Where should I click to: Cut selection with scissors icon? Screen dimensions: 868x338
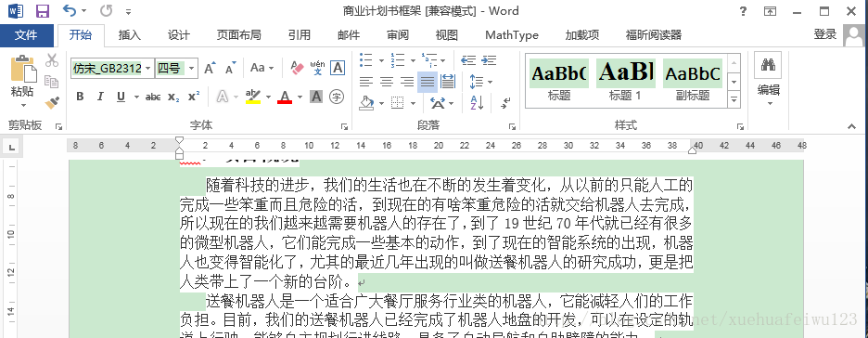point(52,59)
